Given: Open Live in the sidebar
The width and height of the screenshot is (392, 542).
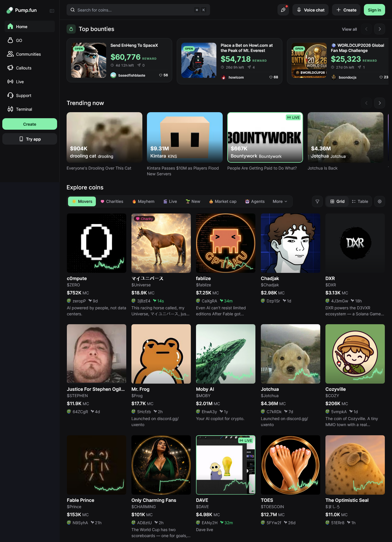Looking at the screenshot, I should pyautogui.click(x=30, y=81).
